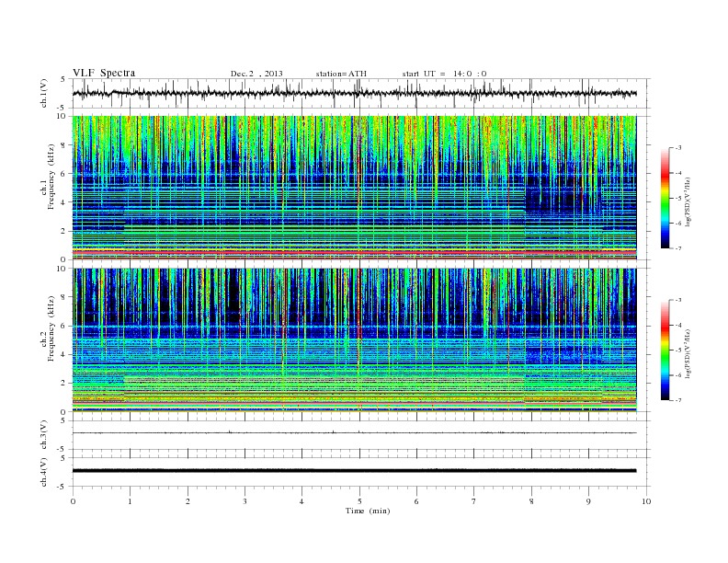The height and width of the screenshot is (563, 728).
Task: Click the "station=ATH" header label
Action: (341, 74)
